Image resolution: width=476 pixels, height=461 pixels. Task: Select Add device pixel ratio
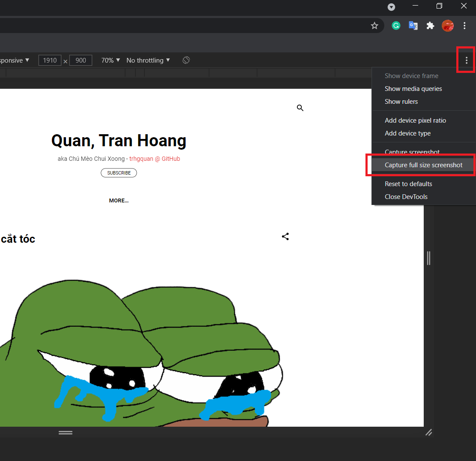423,121
